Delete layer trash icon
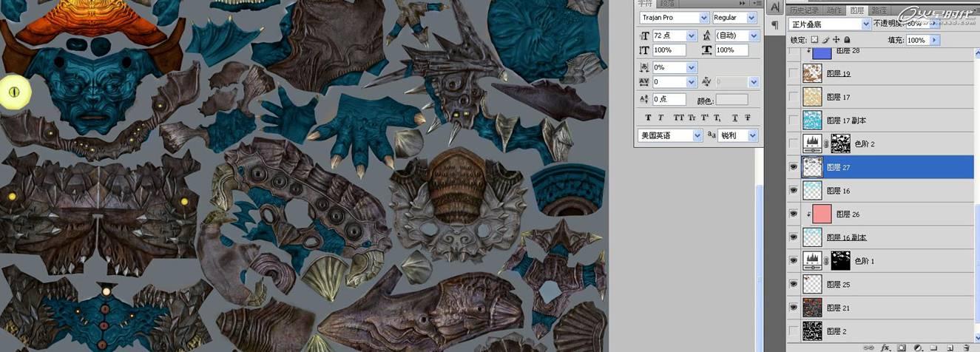980x352 pixels. click(965, 347)
